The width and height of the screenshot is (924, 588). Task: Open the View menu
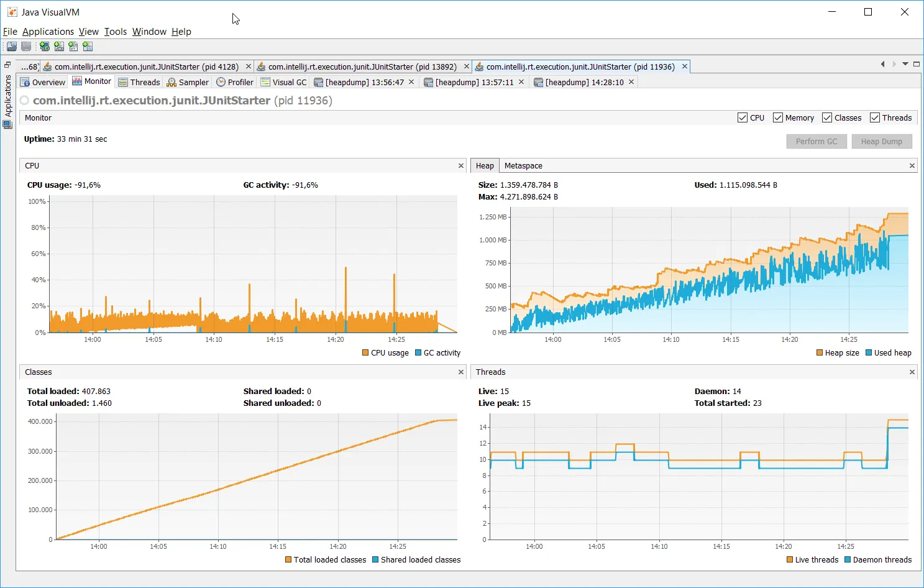click(89, 32)
